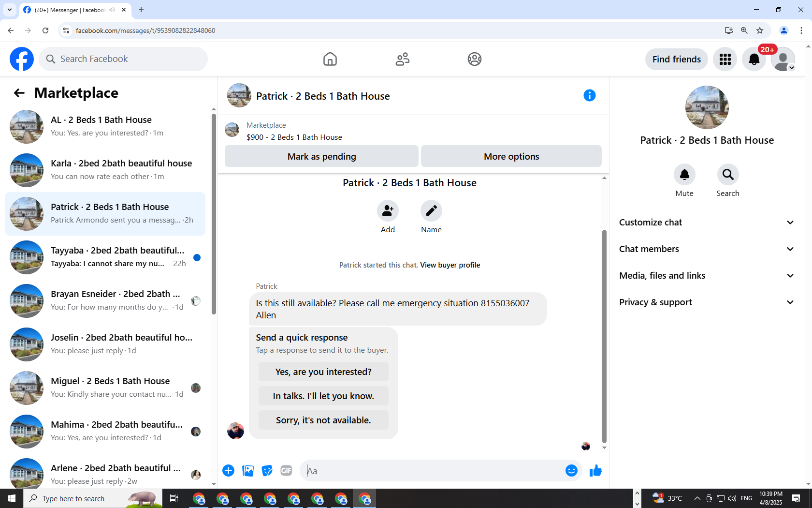Click the Search Facebook field
Image resolution: width=812 pixels, height=508 pixels.
coord(123,59)
